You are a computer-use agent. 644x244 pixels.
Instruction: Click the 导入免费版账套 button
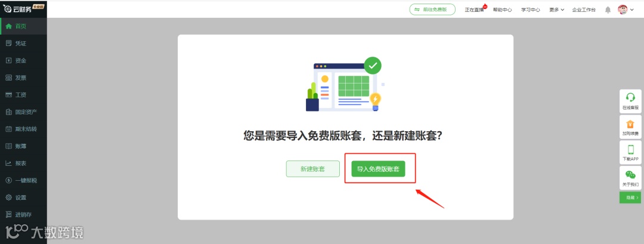pyautogui.click(x=378, y=169)
